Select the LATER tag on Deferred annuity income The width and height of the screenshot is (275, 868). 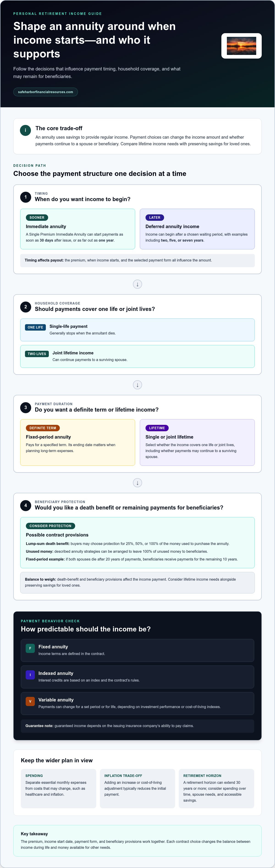(155, 218)
